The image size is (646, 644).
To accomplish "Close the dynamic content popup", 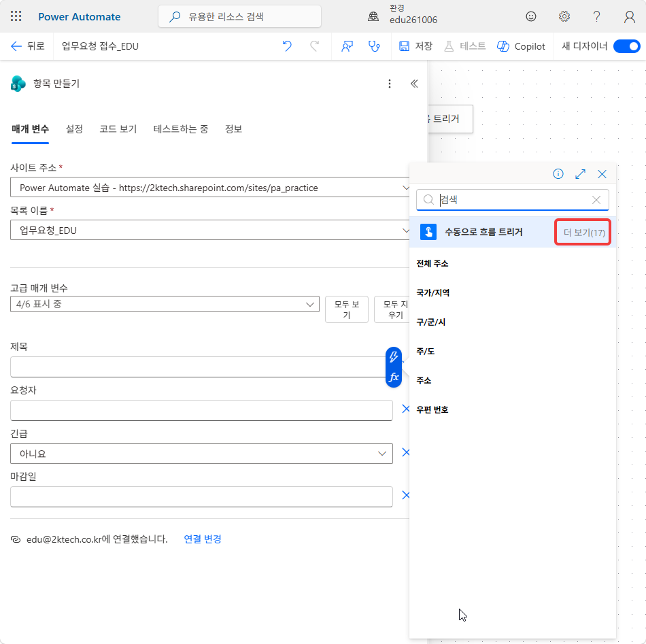I will pyautogui.click(x=602, y=174).
